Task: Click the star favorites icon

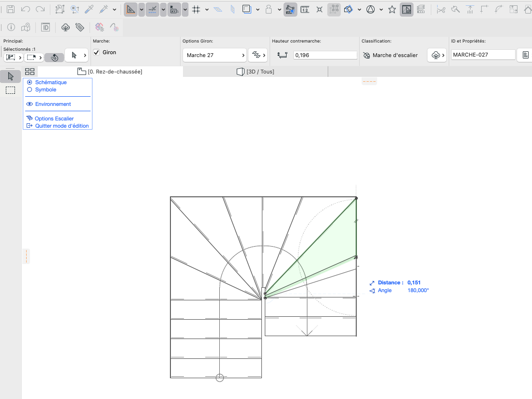Action: coord(392,10)
